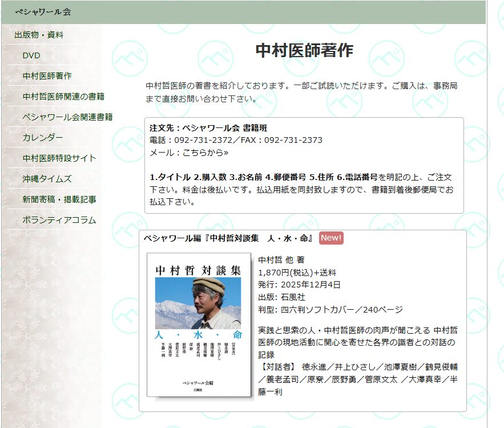This screenshot has height=428, width=504.
Task: Select ペシャワール会関連書籍 sidebar item
Action: click(67, 117)
